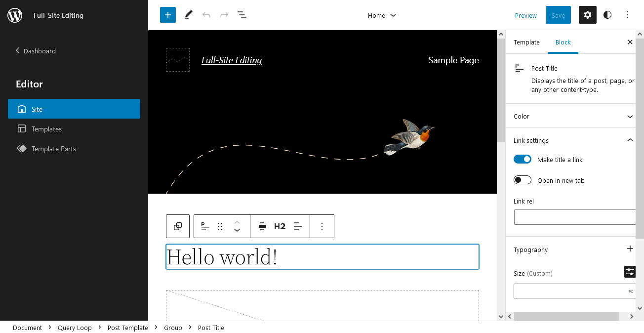Screen dimensions: 644x333
Task: Click the custom Size control beside Typography
Action: pyautogui.click(x=630, y=271)
